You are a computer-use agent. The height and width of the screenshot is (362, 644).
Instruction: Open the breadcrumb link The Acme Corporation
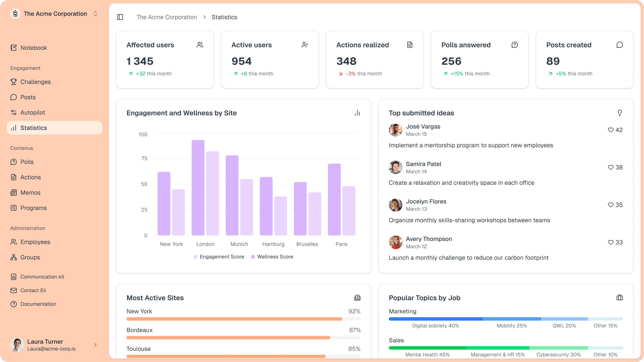[x=167, y=17]
